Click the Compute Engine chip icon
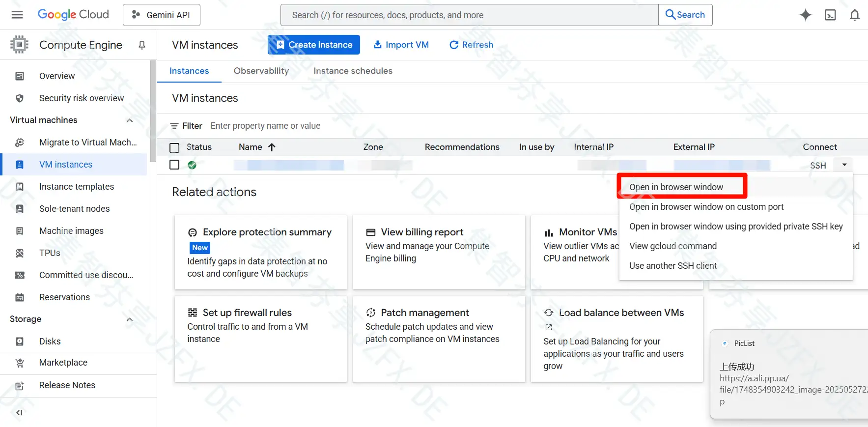Screen dimensions: 868x427 (19, 45)
